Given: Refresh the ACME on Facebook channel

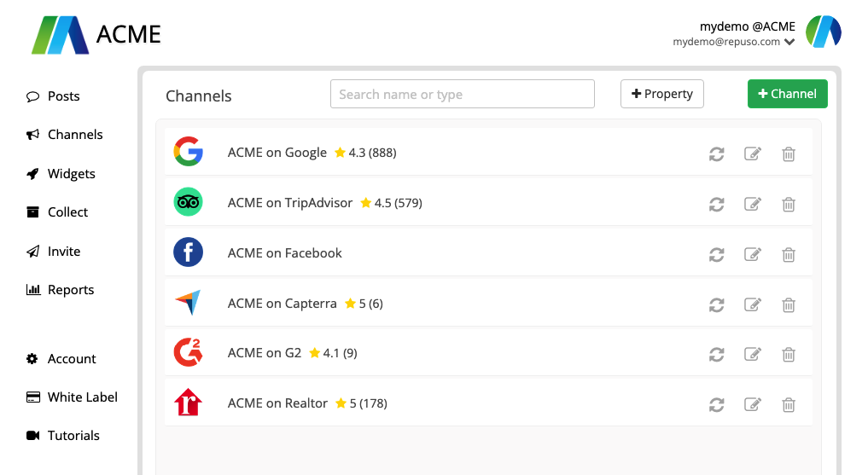Looking at the screenshot, I should [x=716, y=254].
